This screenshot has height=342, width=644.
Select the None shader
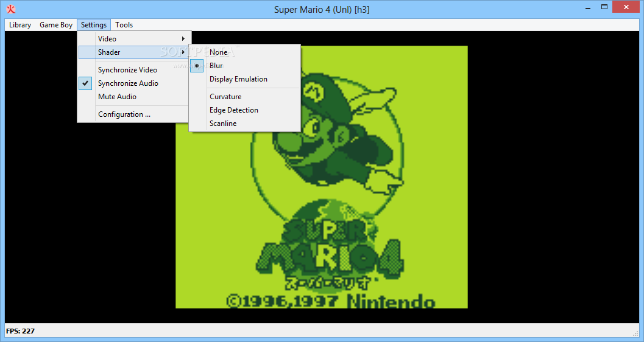coord(245,52)
